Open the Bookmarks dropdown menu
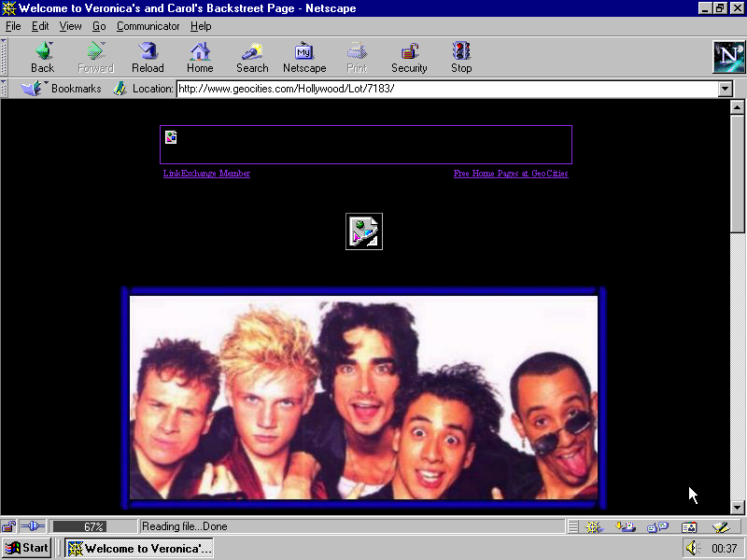The image size is (747, 560). pyautogui.click(x=63, y=89)
